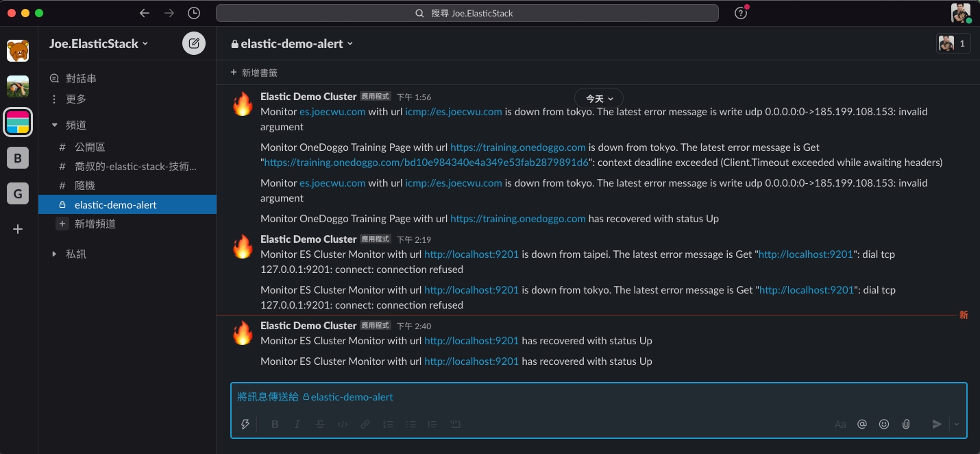Select elastic-demo-alert channel in sidebar
Screen dimensions: 980x454
coord(127,204)
